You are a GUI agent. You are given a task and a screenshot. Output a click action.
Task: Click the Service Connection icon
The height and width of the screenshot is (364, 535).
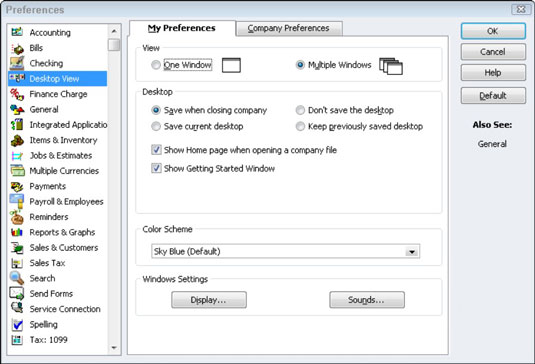17,308
